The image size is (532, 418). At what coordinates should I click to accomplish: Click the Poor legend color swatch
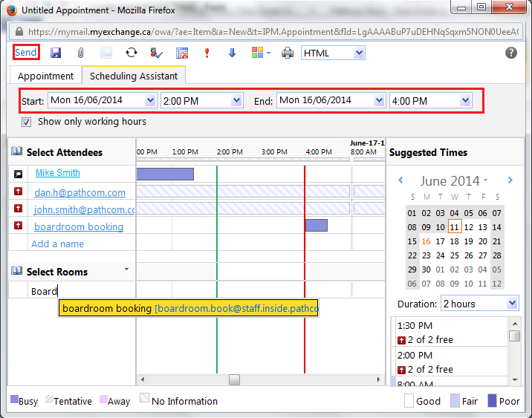coord(492,400)
